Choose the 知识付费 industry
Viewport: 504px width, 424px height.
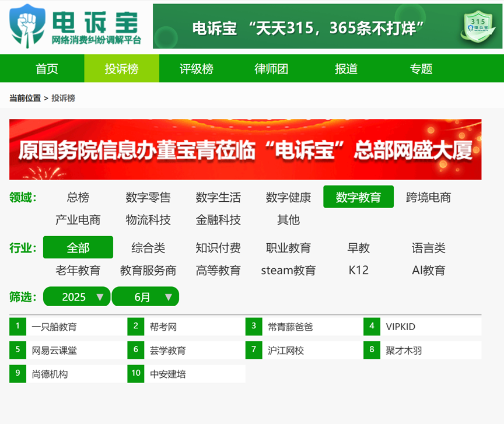(218, 248)
